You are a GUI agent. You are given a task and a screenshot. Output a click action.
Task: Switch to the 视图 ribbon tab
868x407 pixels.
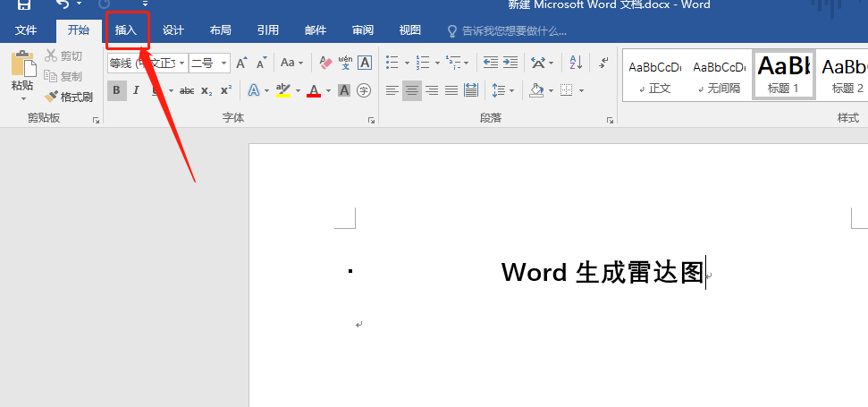410,30
